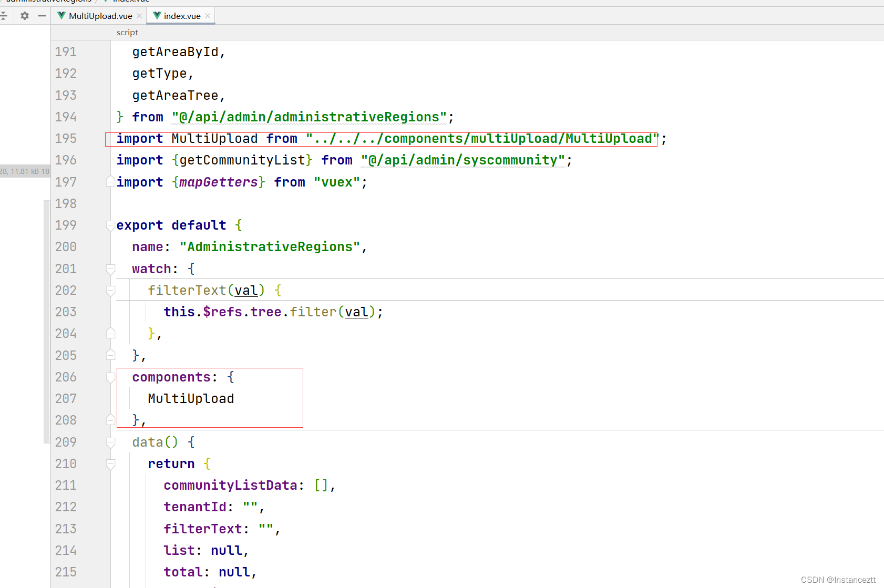Click the "@/api/admin/administrativeRegions" path string
The image size is (884, 588).
pyautogui.click(x=310, y=117)
